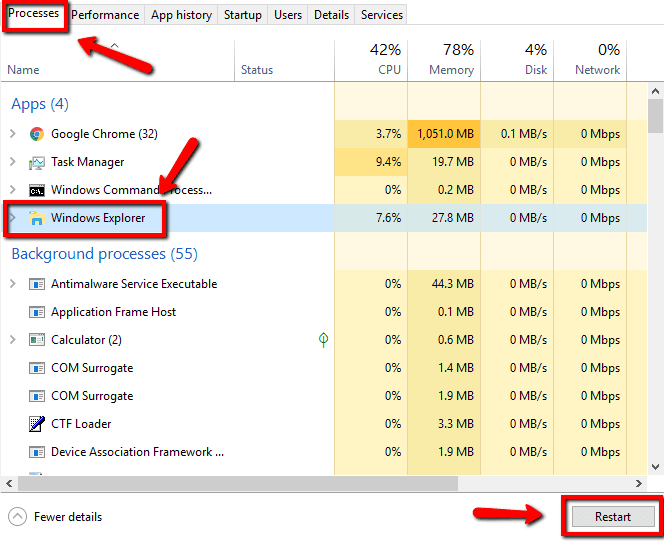Click the Antimalware Service Executable icon
Screen dimensions: 664x541
click(37, 284)
